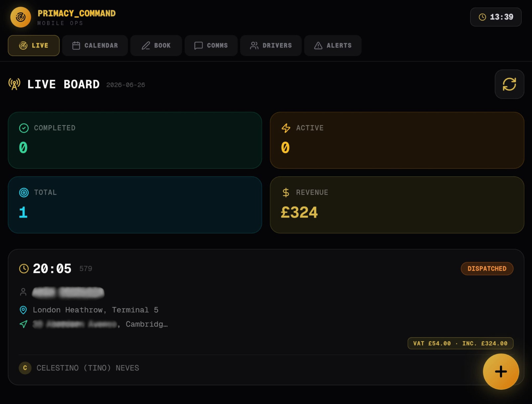This screenshot has width=532, height=404.
Task: Click the Total target icon
Action: [x=24, y=193]
